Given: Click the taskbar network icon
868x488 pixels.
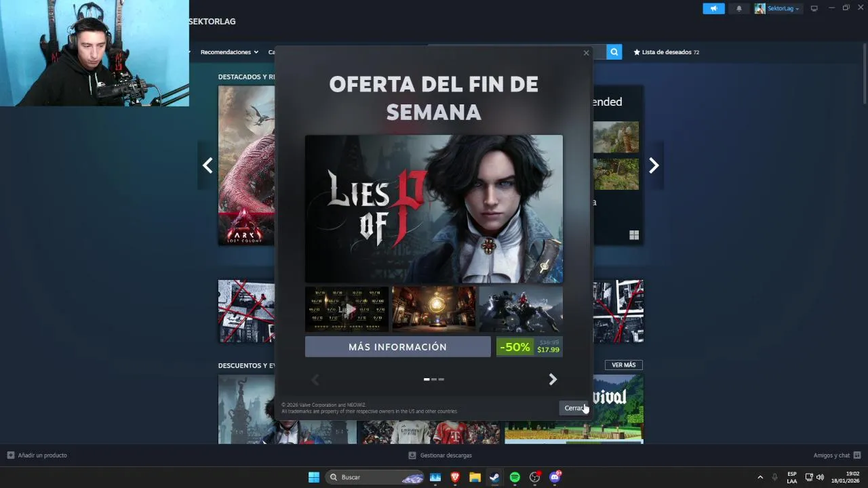Looking at the screenshot, I should coord(809,477).
